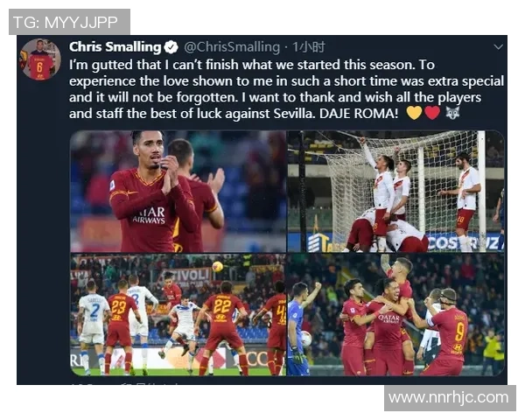Image resolution: width=525 pixels, height=420 pixels.
Task: Open the team hug celebration photo
Action: point(395,314)
